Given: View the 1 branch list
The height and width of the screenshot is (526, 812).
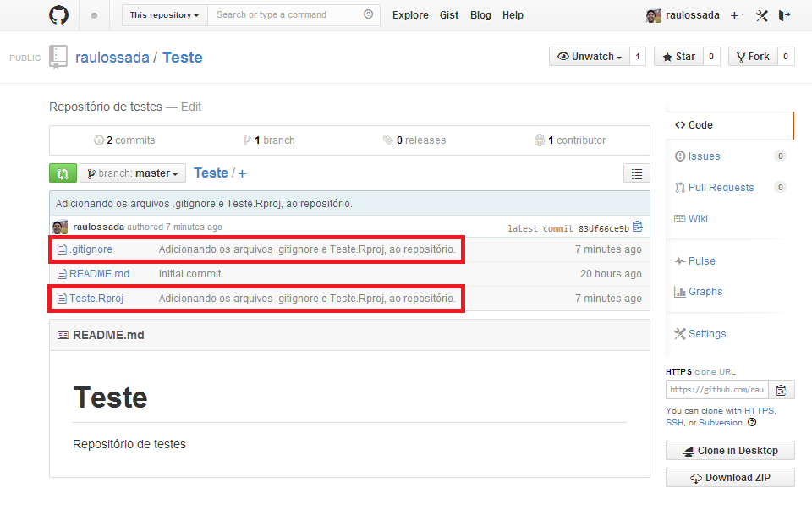Looking at the screenshot, I should pos(269,140).
